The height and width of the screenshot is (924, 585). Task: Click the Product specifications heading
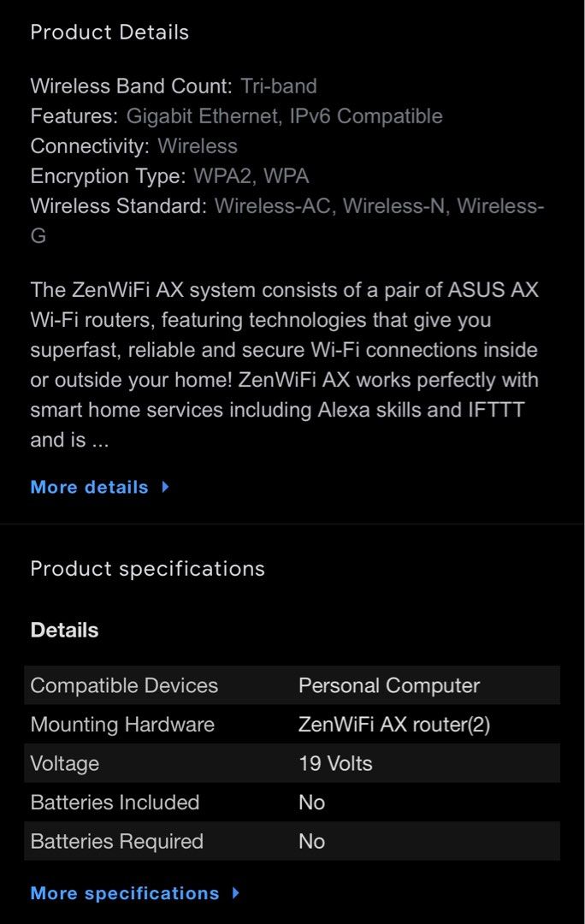click(x=147, y=568)
